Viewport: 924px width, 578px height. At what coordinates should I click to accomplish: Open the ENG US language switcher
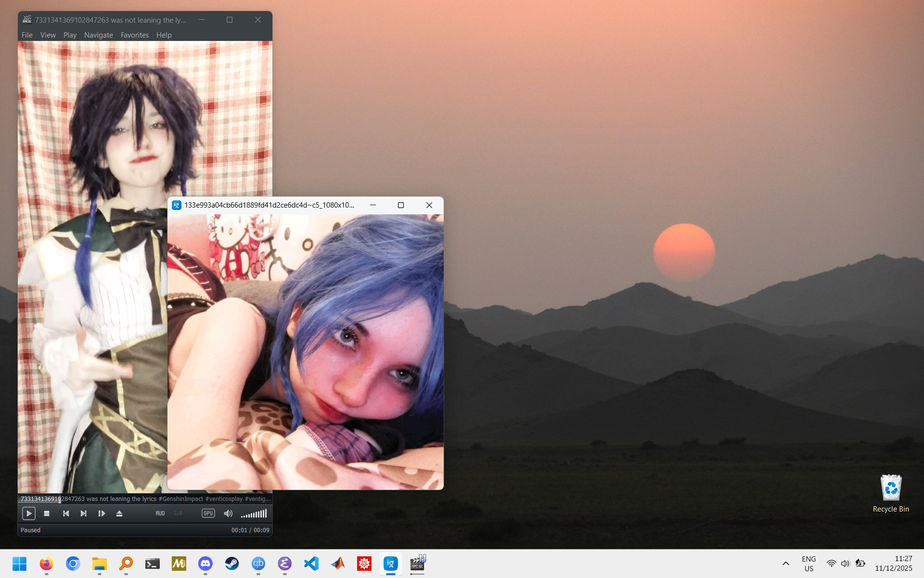tap(808, 564)
